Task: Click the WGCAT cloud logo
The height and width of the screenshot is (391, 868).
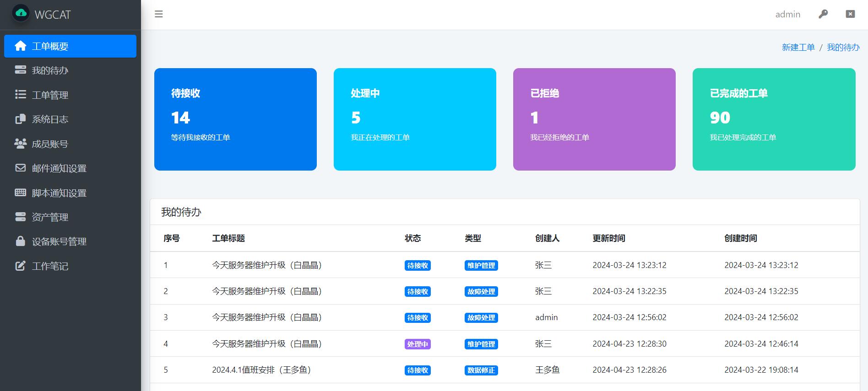Action: (x=21, y=14)
